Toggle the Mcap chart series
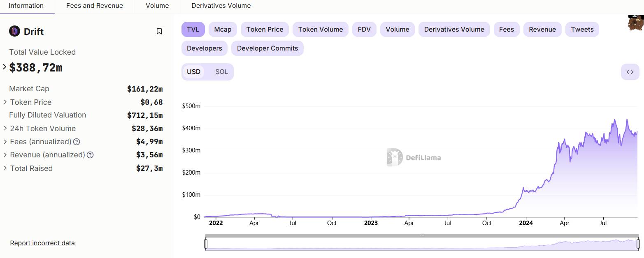The height and width of the screenshot is (258, 644). coord(223,30)
